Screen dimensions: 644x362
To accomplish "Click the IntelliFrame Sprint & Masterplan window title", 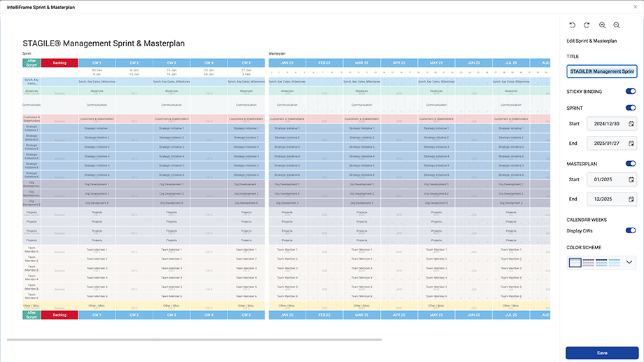I will tap(41, 8).
